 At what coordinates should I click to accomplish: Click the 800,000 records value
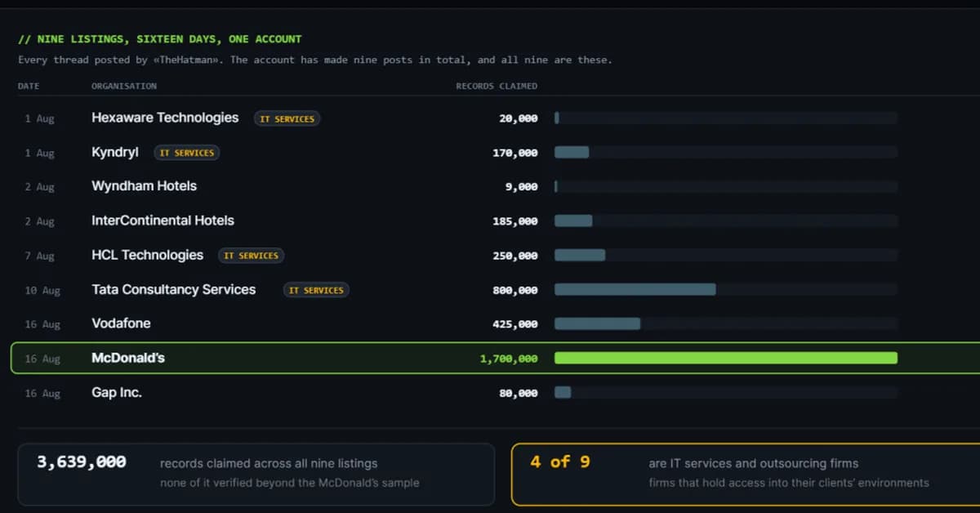click(515, 290)
